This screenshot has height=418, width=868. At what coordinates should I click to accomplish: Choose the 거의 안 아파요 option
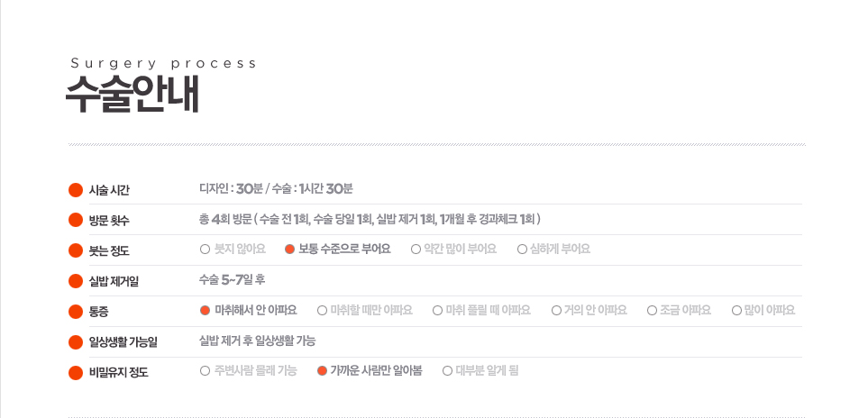[x=556, y=310]
